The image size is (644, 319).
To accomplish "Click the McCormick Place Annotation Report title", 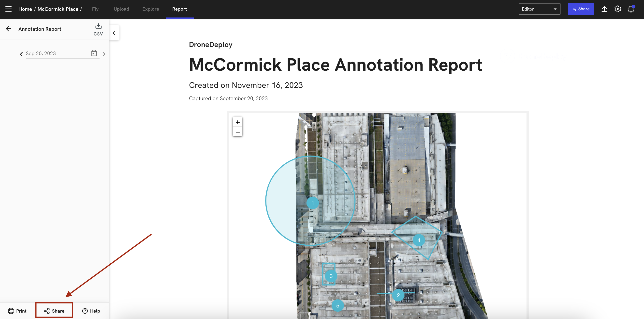I will coord(336,65).
